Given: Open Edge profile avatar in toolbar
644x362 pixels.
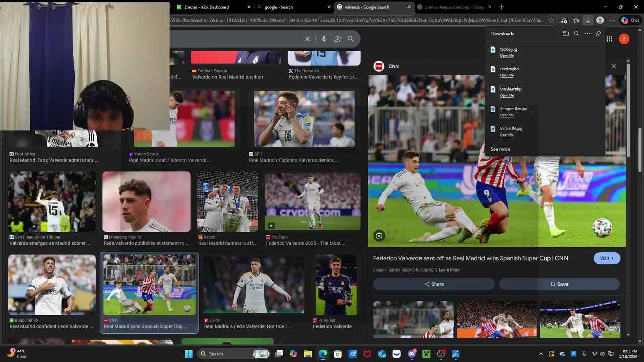Looking at the screenshot, I should tap(600, 20).
